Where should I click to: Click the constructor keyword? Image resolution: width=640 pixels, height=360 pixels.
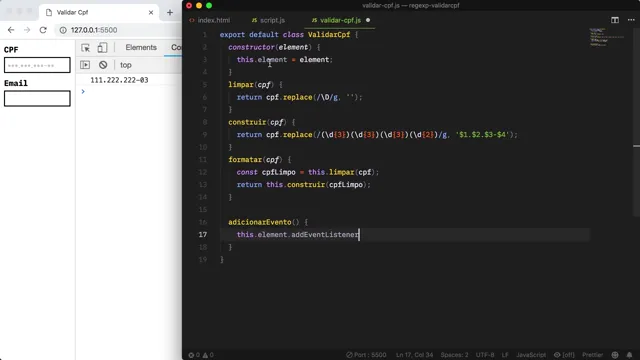pyautogui.click(x=251, y=47)
